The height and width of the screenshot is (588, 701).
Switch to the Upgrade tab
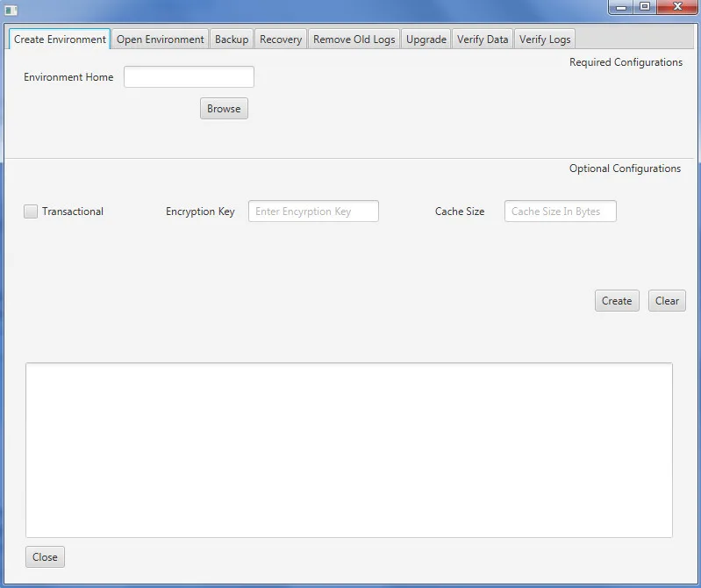pyautogui.click(x=426, y=39)
